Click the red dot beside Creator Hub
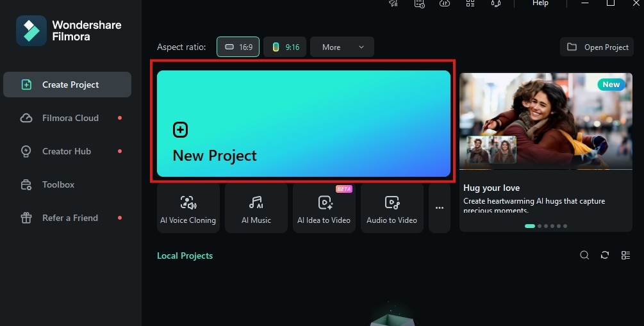The image size is (644, 326). pos(120,151)
